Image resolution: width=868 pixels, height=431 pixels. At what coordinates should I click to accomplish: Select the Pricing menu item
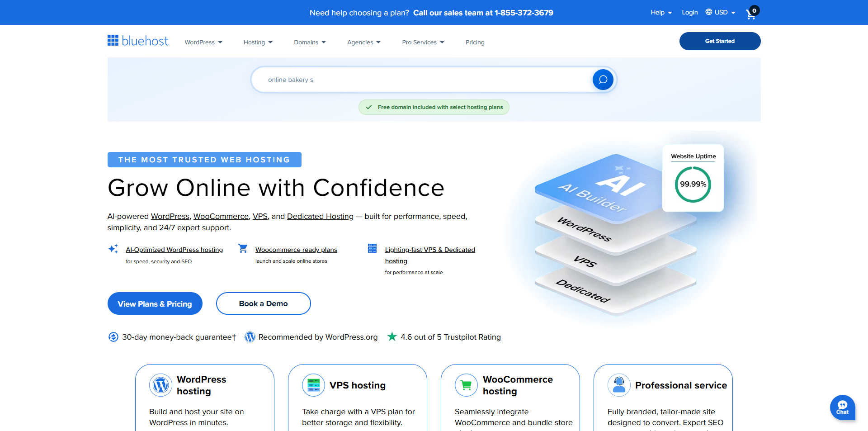click(475, 42)
